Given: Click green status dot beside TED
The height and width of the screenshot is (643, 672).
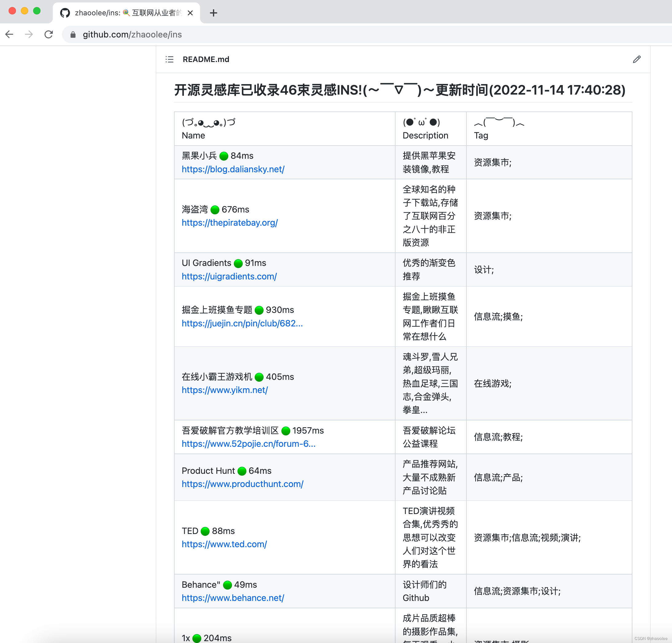Looking at the screenshot, I should point(205,531).
